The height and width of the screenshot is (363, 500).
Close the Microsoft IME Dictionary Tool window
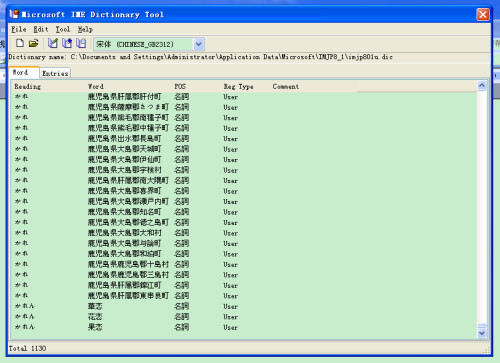pos(483,14)
